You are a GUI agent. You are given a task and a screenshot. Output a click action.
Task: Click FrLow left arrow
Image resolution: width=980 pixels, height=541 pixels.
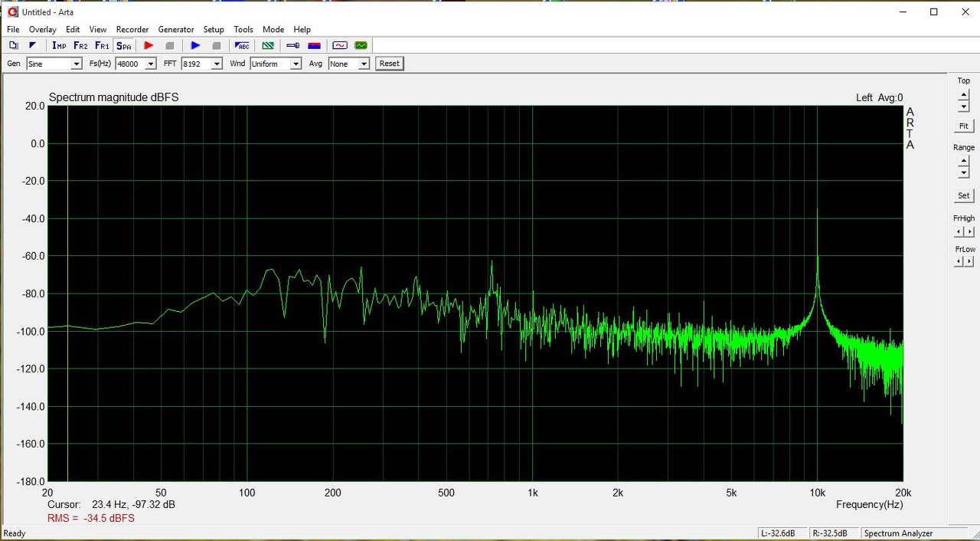(x=959, y=261)
